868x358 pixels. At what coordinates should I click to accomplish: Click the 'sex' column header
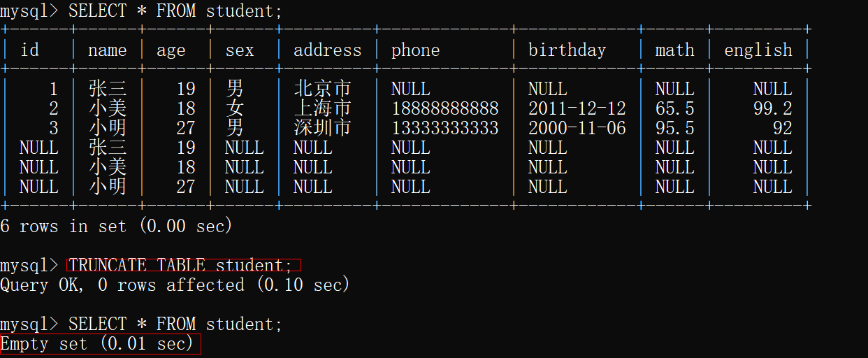(x=240, y=50)
